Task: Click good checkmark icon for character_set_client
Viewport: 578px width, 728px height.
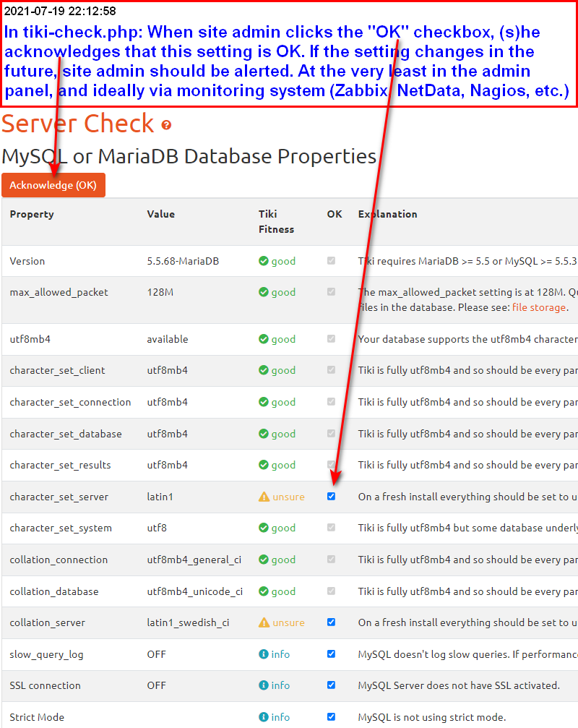Action: point(264,370)
